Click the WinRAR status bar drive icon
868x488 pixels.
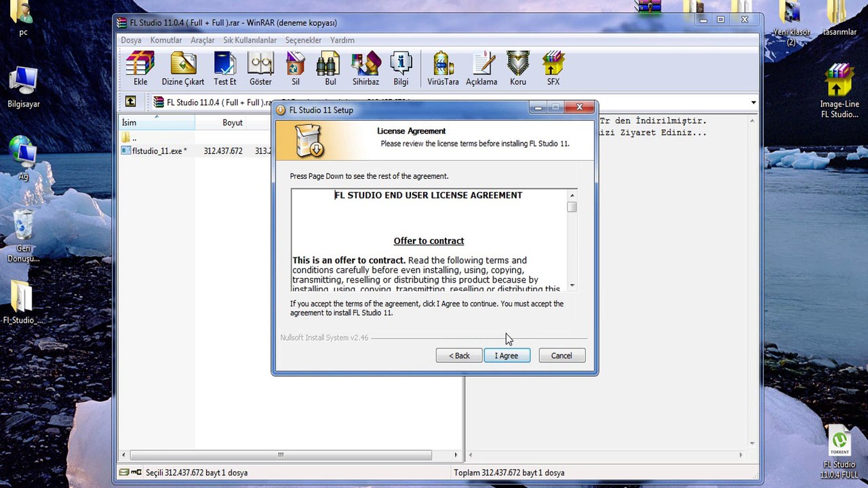pos(124,472)
